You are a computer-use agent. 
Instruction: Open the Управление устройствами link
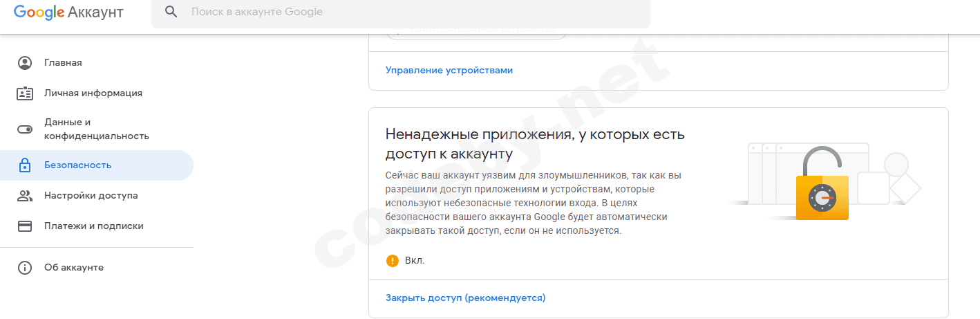coord(449,71)
